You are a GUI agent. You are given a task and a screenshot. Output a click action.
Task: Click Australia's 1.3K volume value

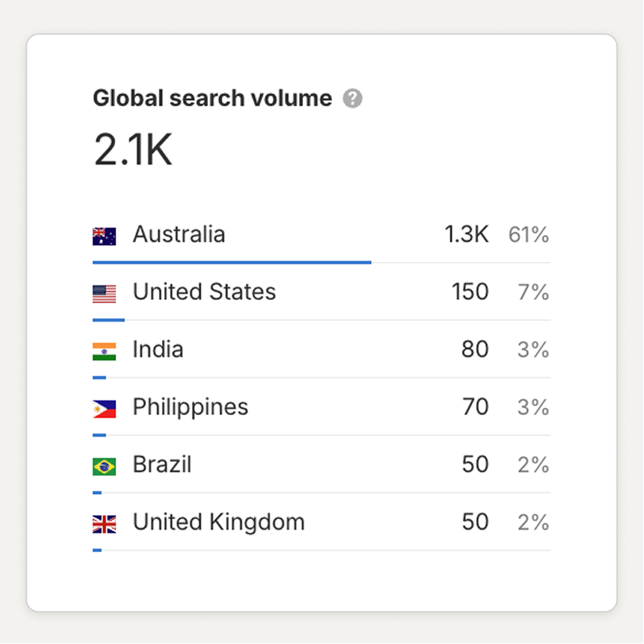(466, 235)
